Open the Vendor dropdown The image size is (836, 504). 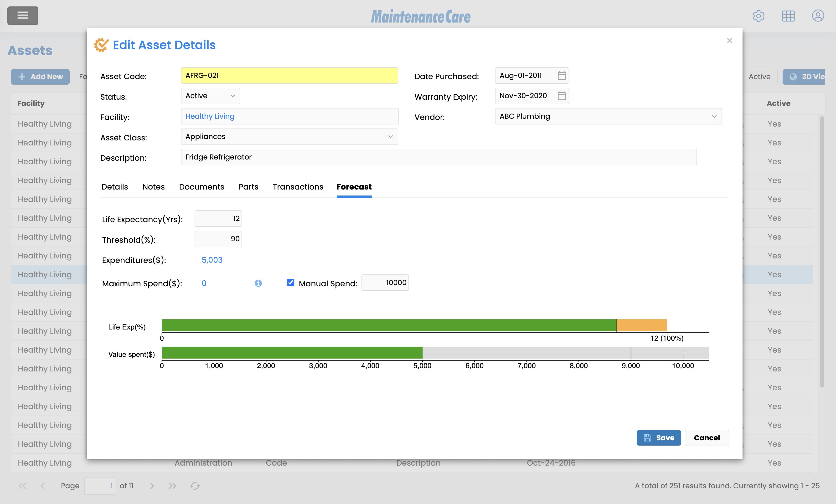point(608,116)
